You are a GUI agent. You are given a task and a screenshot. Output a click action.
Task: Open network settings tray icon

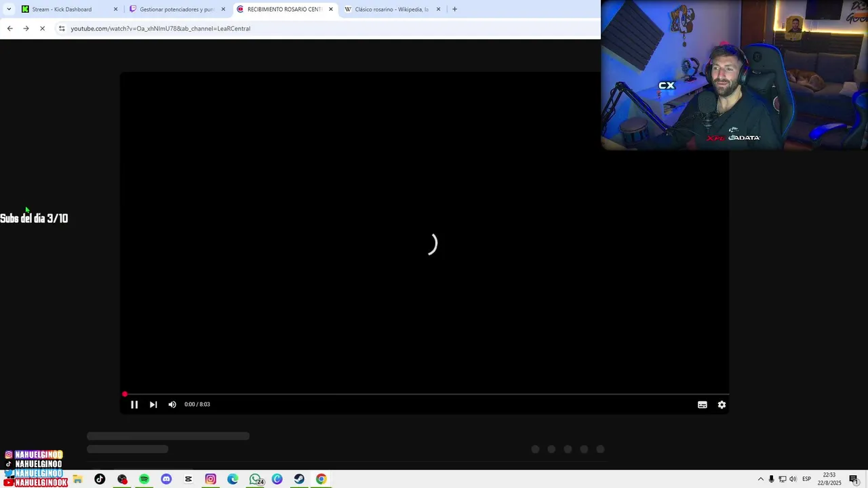[x=782, y=479]
